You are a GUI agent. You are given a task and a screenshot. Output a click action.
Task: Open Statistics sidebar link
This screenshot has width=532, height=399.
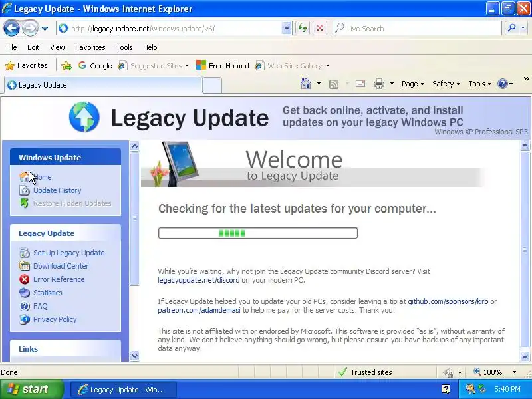pyautogui.click(x=48, y=293)
